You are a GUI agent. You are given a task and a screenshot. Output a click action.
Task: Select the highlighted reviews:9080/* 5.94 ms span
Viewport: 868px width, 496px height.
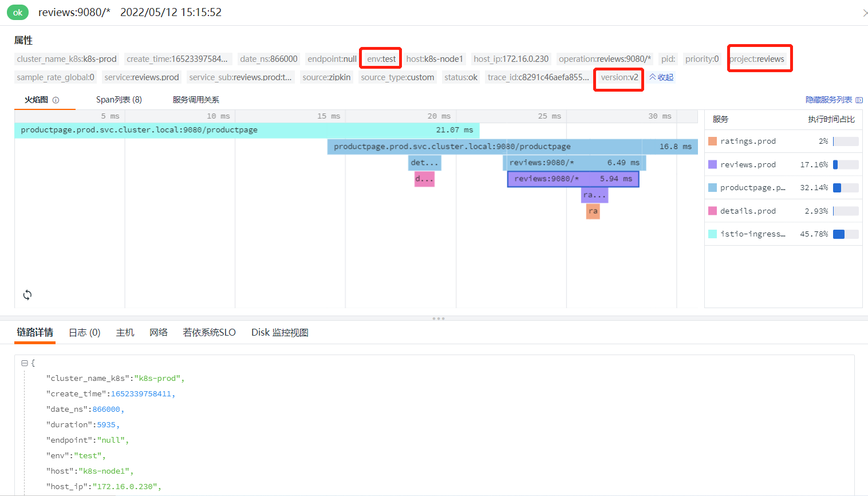point(573,179)
